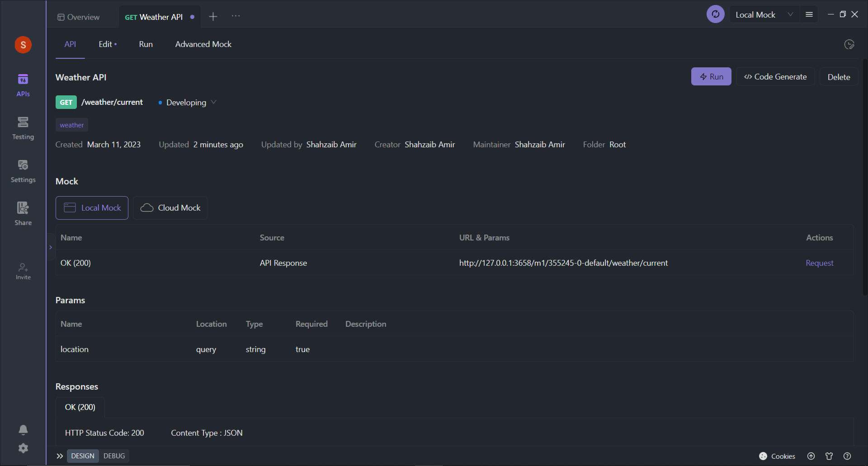Click the sync refresh icon
This screenshot has width=868, height=466.
tap(715, 14)
